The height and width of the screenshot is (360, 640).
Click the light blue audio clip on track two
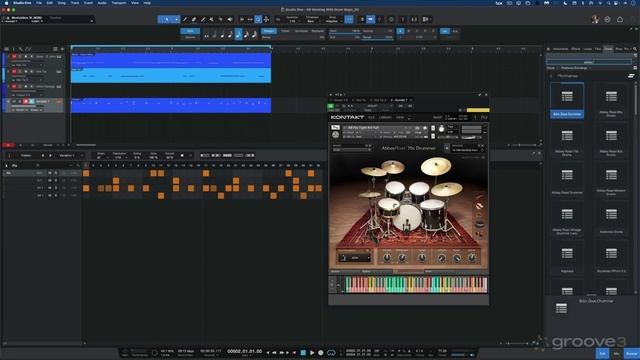click(171, 76)
